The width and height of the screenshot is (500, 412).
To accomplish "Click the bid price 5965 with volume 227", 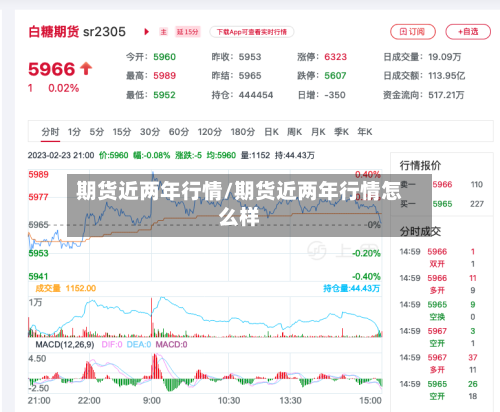I will click(442, 204).
